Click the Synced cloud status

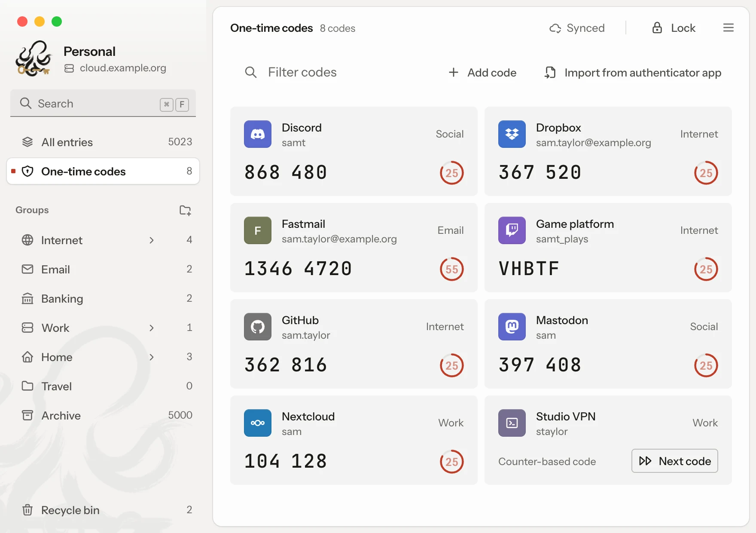coord(577,28)
